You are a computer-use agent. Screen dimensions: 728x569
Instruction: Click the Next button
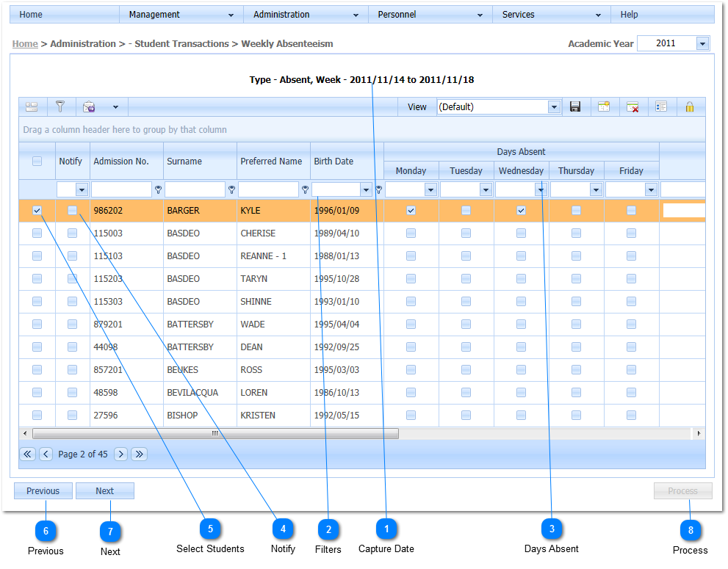click(x=105, y=491)
